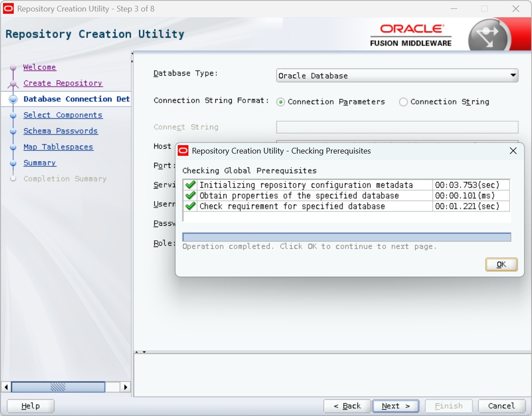This screenshot has width=532, height=416.
Task: Click the Select Components step bullet icon
Action: click(13, 115)
